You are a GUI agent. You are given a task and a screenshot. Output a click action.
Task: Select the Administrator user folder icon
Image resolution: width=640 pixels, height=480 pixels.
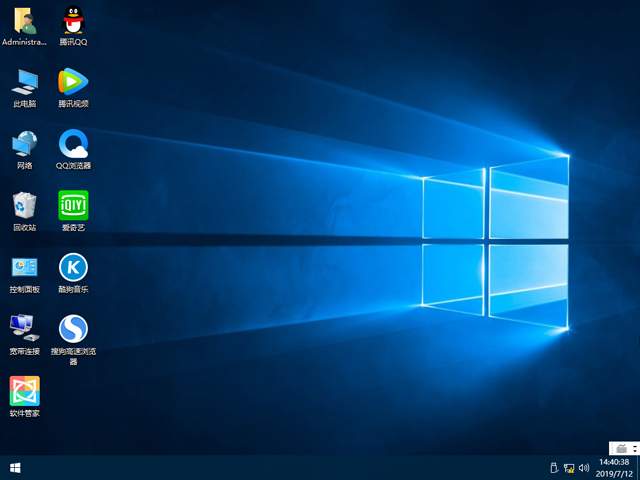click(24, 20)
